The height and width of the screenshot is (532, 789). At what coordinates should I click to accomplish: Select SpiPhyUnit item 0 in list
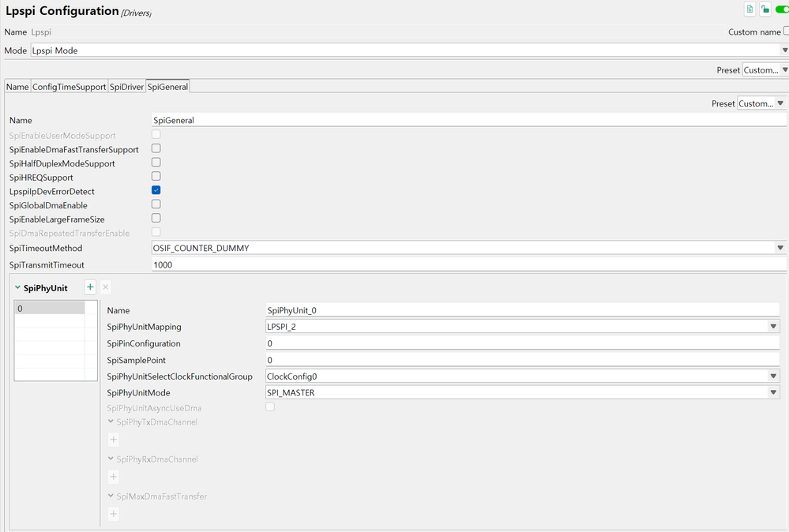pos(49,309)
